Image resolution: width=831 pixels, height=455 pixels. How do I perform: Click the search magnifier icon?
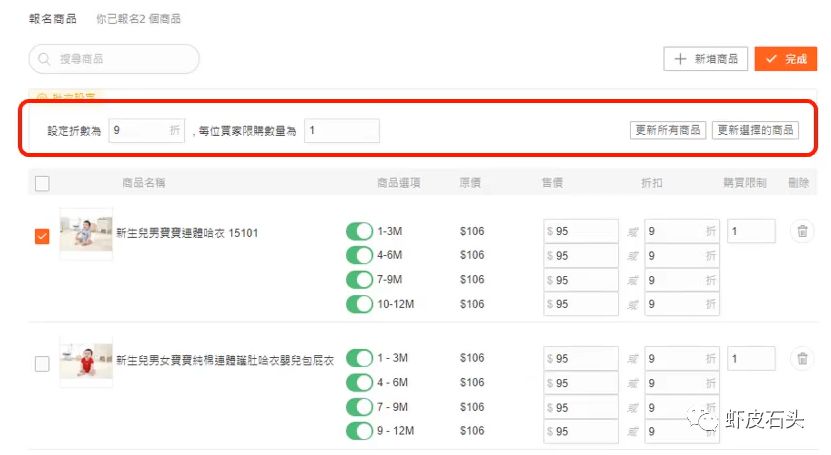45,59
